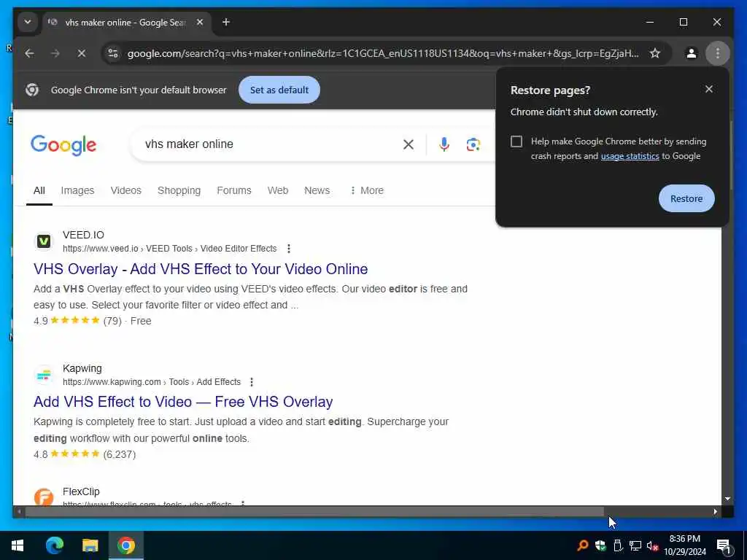
Task: Open network status tray icon
Action: tap(635, 545)
